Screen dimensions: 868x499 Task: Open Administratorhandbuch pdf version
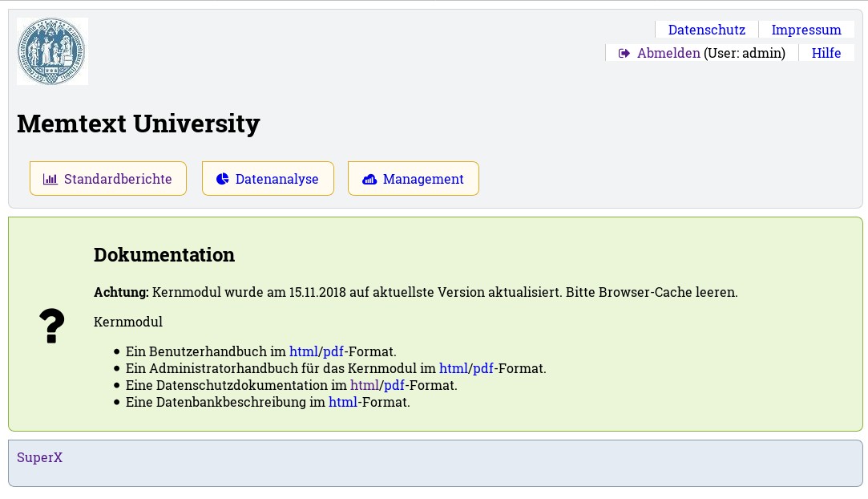(483, 368)
